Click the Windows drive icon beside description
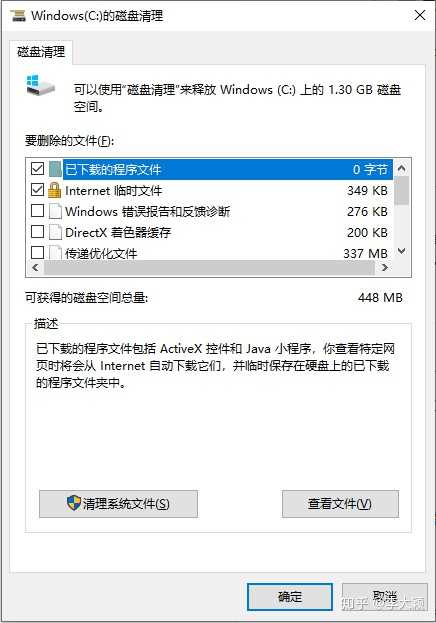Image resolution: width=436 pixels, height=623 pixels. [40, 85]
